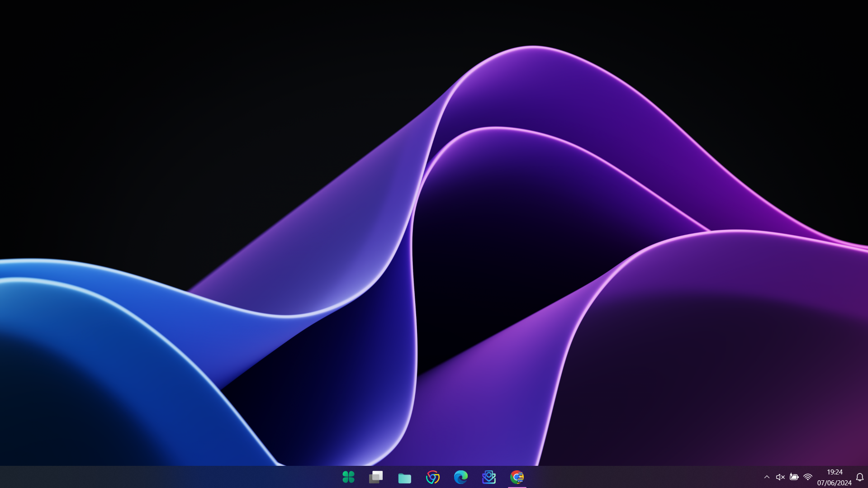Launch Microsoft Edge from the taskbar
Viewport: 868px width, 488px height.
[x=461, y=477]
